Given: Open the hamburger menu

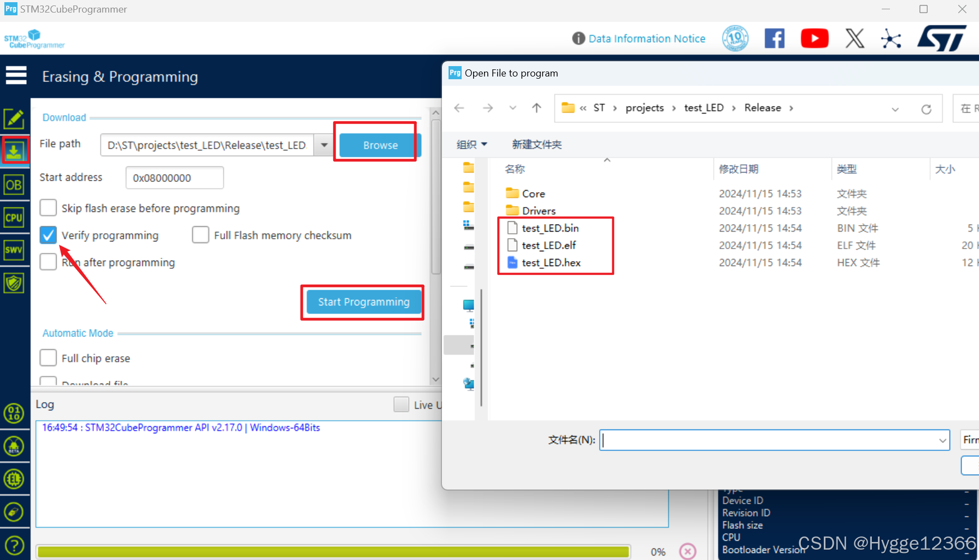Looking at the screenshot, I should tap(16, 75).
